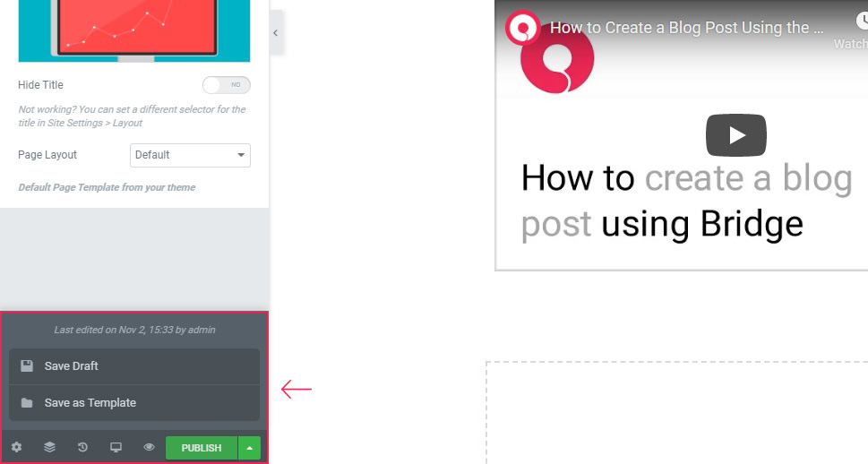868x464 pixels.
Task: Switch responsive mode with monitor icon
Action: click(116, 447)
